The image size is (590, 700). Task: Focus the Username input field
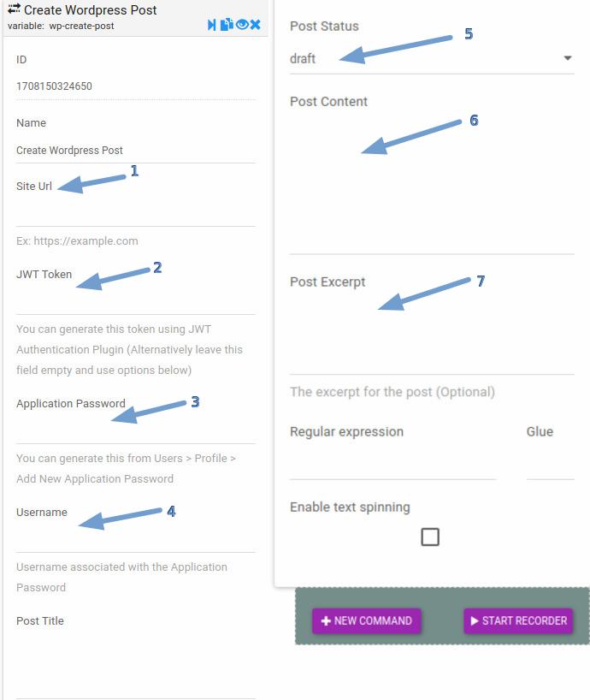click(136, 538)
